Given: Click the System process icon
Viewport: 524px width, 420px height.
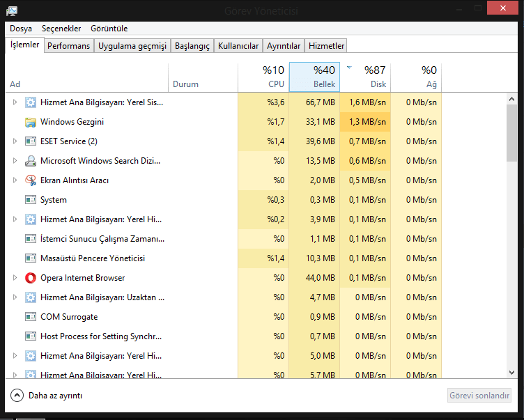Looking at the screenshot, I should [31, 200].
